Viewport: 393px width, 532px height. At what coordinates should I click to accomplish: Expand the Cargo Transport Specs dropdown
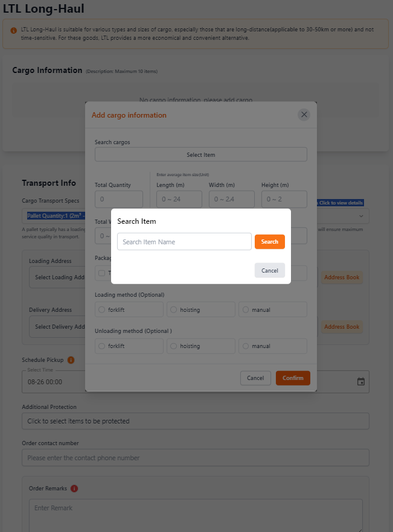362,216
